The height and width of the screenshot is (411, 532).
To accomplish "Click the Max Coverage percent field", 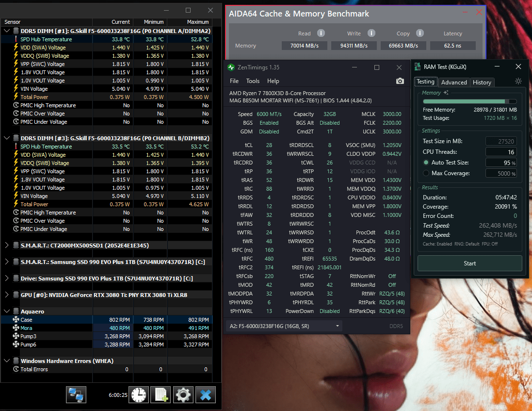I will click(501, 173).
